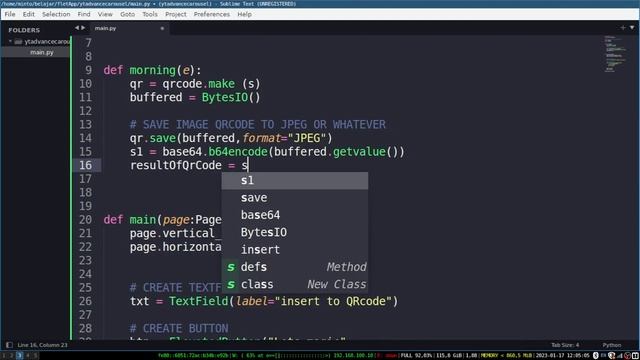Click the FOLDERS sidebar heading
Viewport: 640px width, 360px height.
(x=24, y=30)
